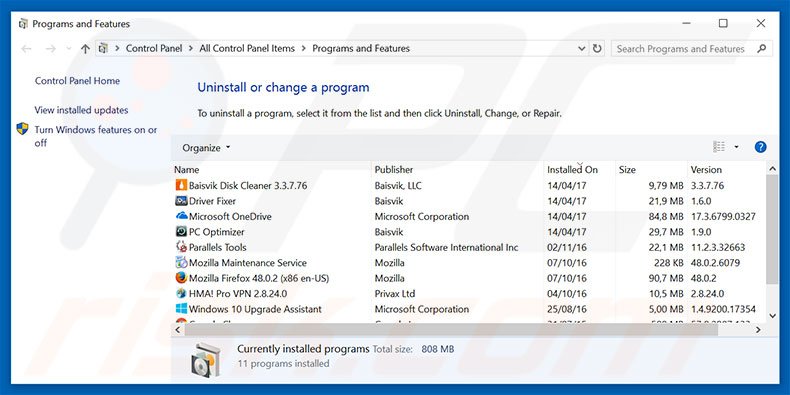Click the scroll down arrow
Screen dimensions: 790x395
[772, 316]
